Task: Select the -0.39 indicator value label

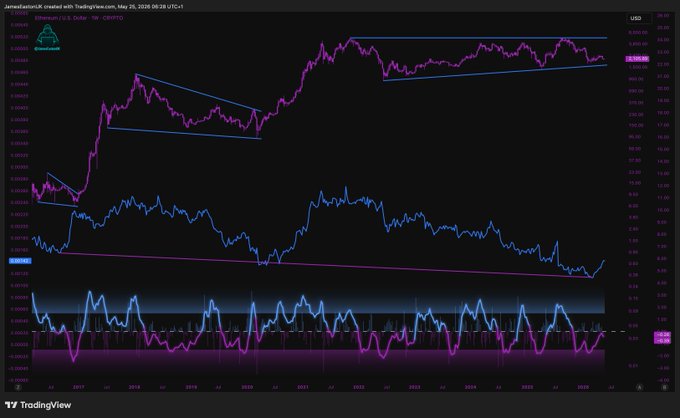Action: tap(663, 340)
